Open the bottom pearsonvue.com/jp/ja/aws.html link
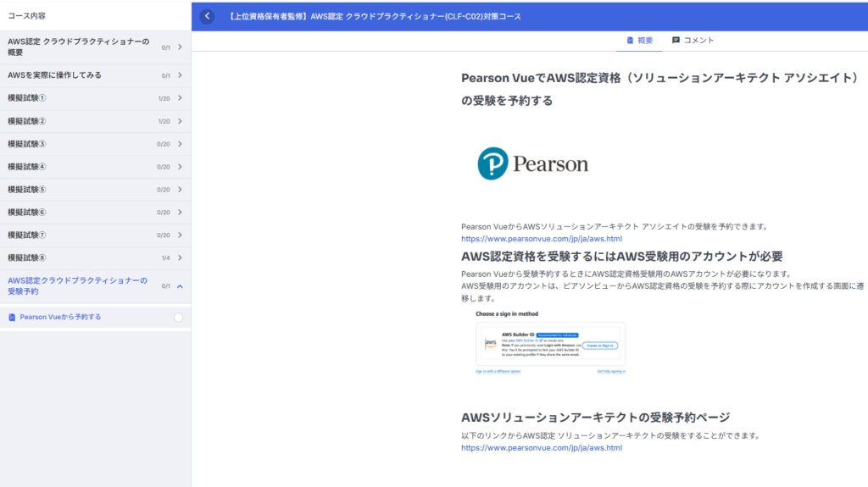This screenshot has width=868, height=487. (x=541, y=448)
